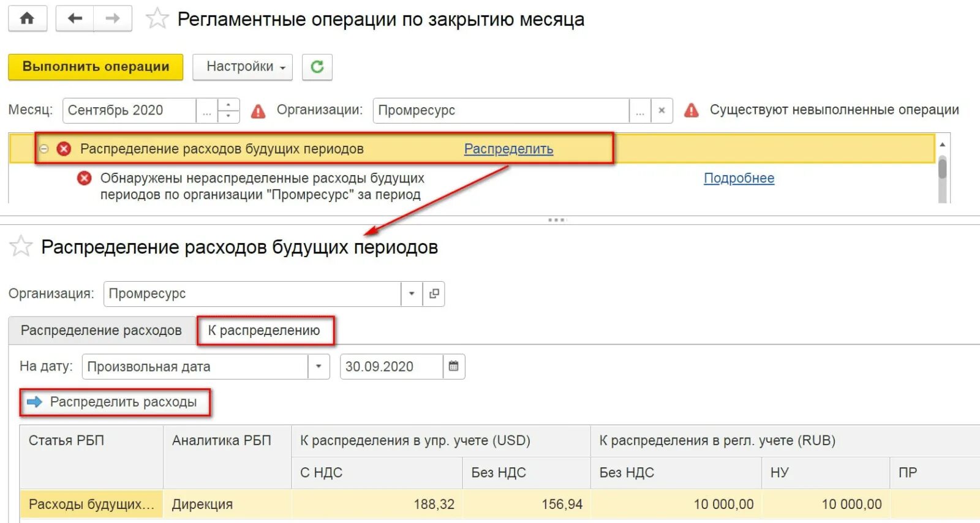Star the month closing operations page
The image size is (980, 523).
pos(157,18)
